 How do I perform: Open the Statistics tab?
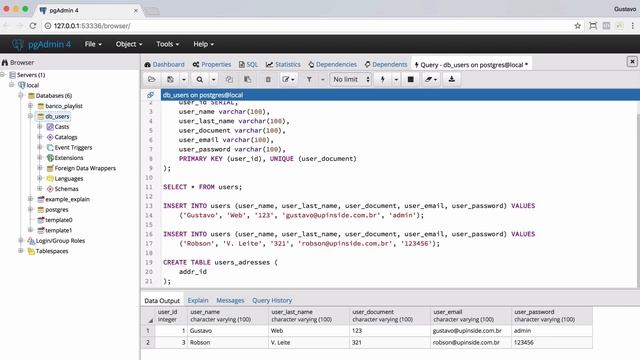click(x=283, y=64)
